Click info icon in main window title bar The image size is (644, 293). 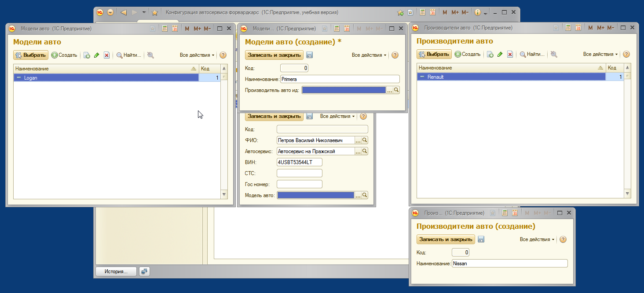(478, 13)
